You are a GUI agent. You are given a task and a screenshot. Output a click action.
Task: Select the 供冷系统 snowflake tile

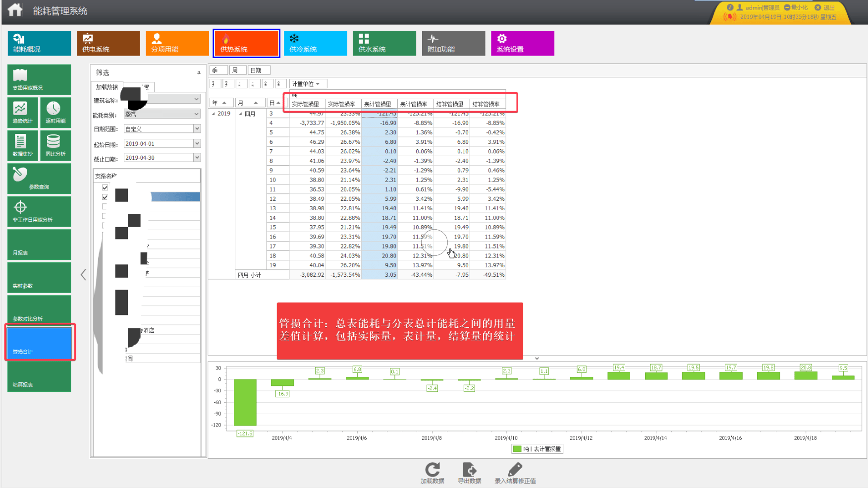[x=316, y=43]
